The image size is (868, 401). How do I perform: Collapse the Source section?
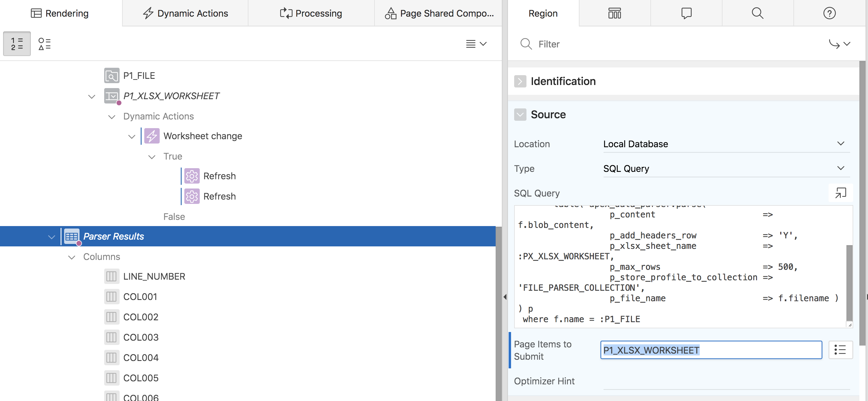(x=520, y=115)
